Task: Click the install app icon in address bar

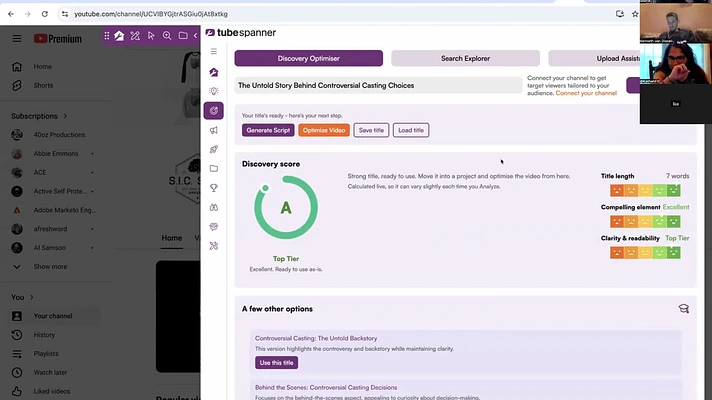Action: click(620, 14)
